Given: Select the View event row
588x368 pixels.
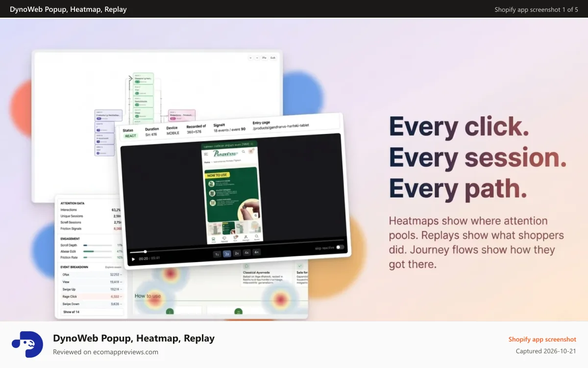Looking at the screenshot, I should (92, 282).
